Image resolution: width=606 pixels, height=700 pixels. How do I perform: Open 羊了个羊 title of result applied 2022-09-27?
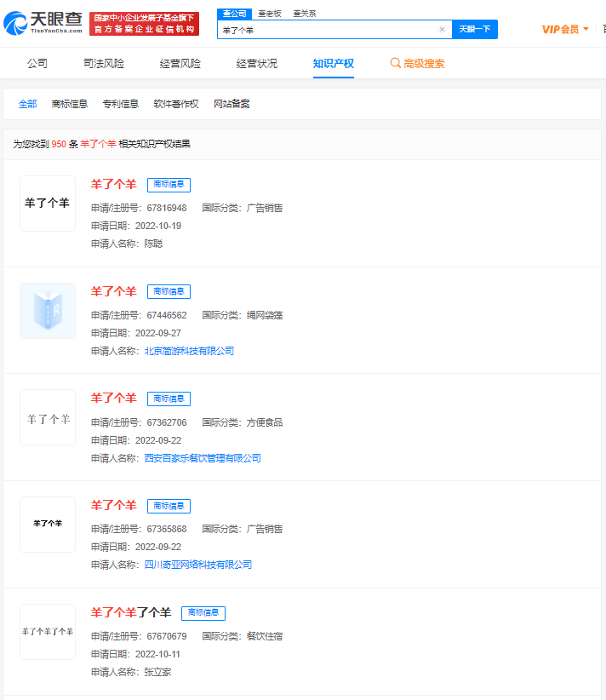114,291
